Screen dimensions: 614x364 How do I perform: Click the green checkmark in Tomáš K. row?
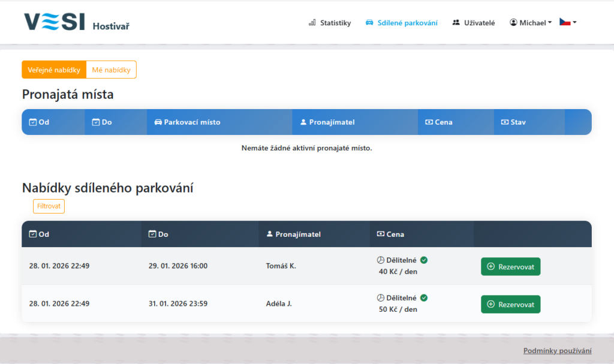pyautogui.click(x=424, y=260)
